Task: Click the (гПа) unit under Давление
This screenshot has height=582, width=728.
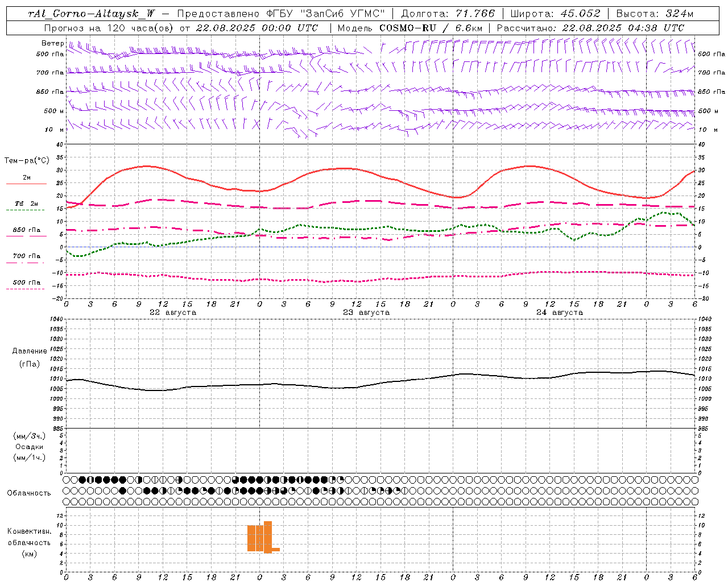Action: (30, 364)
